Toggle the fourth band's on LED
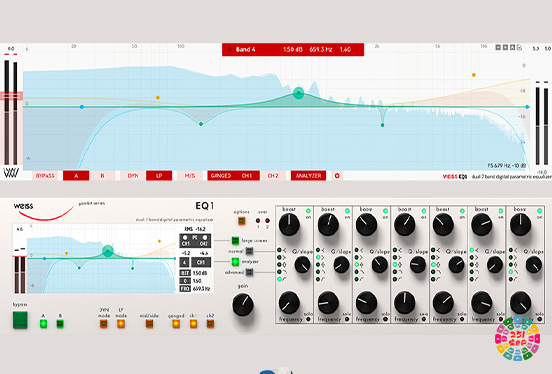This screenshot has height=374, width=552. [424, 211]
